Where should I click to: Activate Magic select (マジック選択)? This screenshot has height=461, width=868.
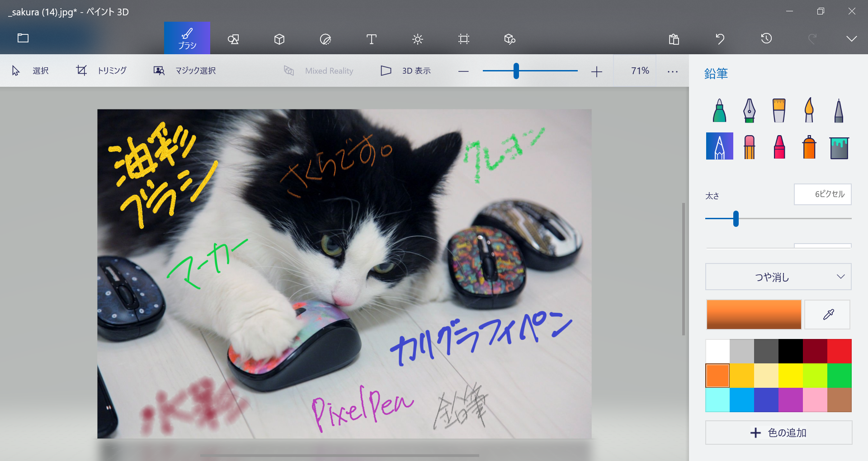184,71
